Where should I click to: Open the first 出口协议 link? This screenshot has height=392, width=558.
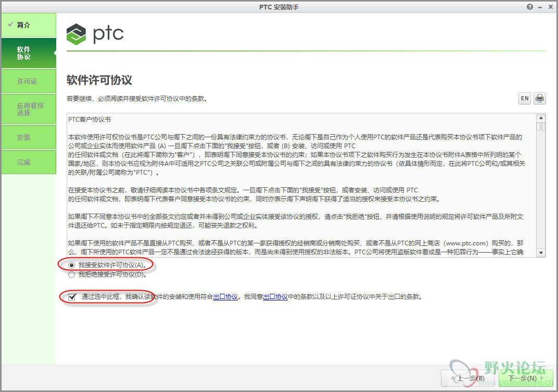pyautogui.click(x=225, y=297)
